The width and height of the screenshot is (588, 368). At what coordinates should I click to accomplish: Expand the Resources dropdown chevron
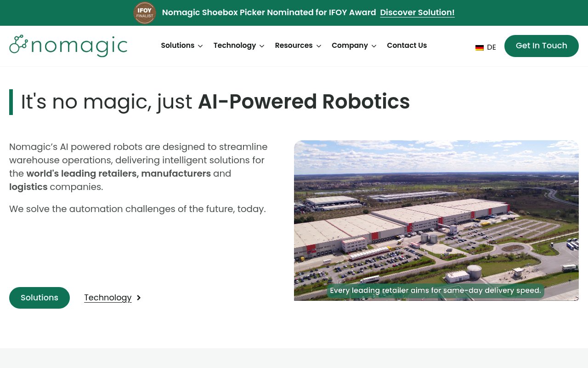point(319,46)
